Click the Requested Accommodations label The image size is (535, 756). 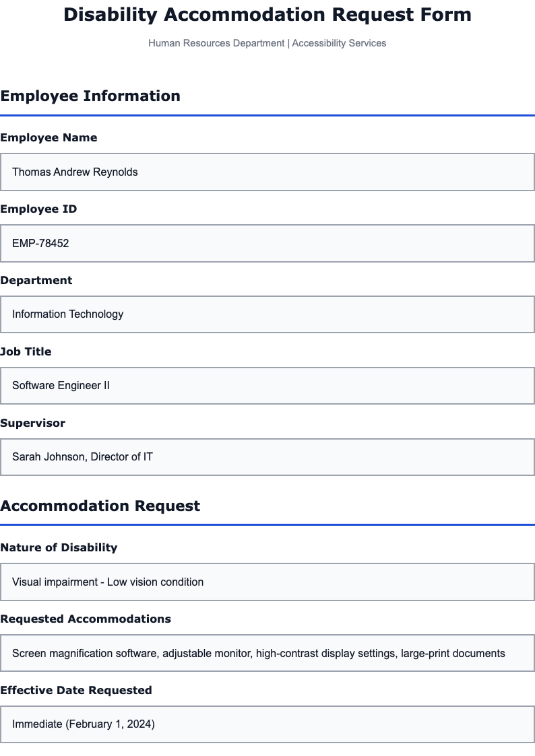pyautogui.click(x=86, y=619)
